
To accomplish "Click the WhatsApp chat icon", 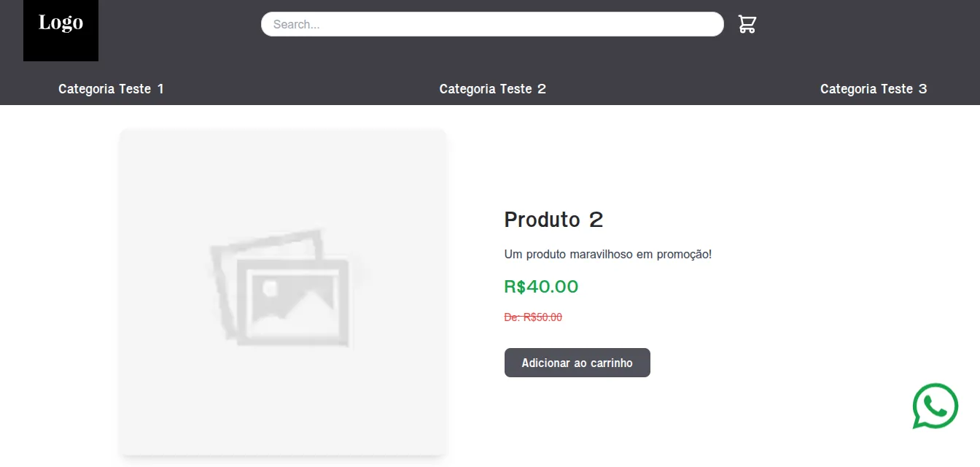I will [x=936, y=406].
